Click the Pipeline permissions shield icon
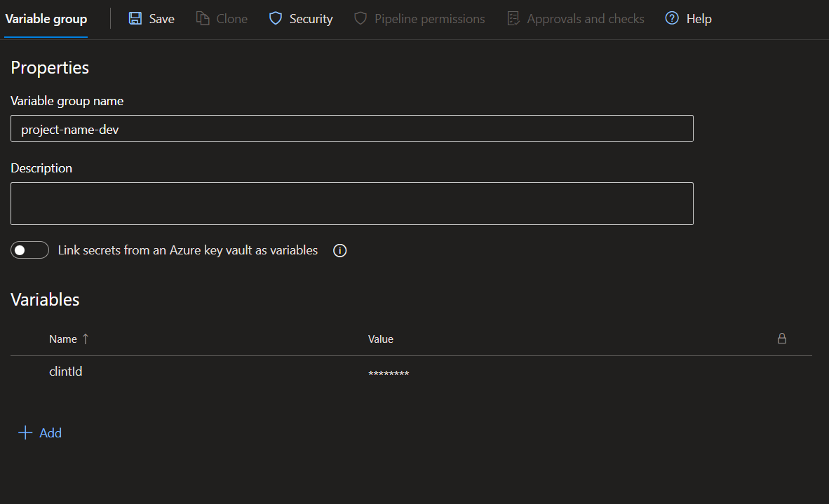The width and height of the screenshot is (829, 504). coord(360,19)
